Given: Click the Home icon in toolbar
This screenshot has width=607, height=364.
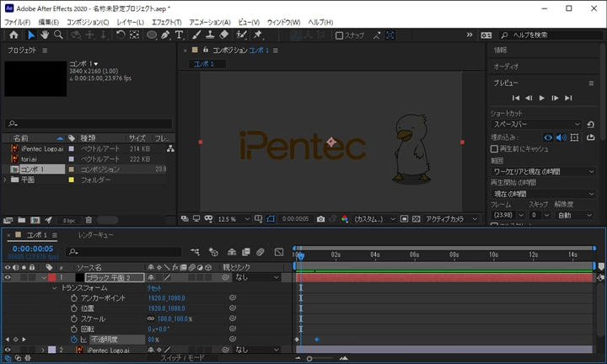Looking at the screenshot, I should (x=13, y=35).
